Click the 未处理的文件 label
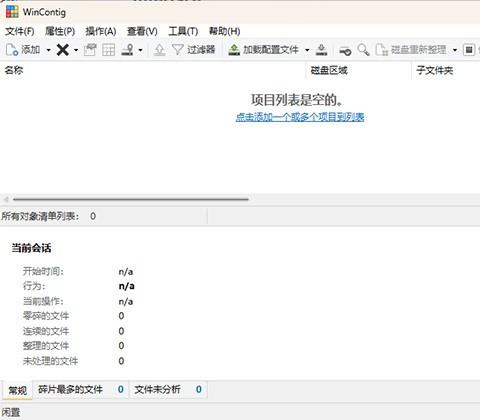480x420 pixels. coord(50,361)
